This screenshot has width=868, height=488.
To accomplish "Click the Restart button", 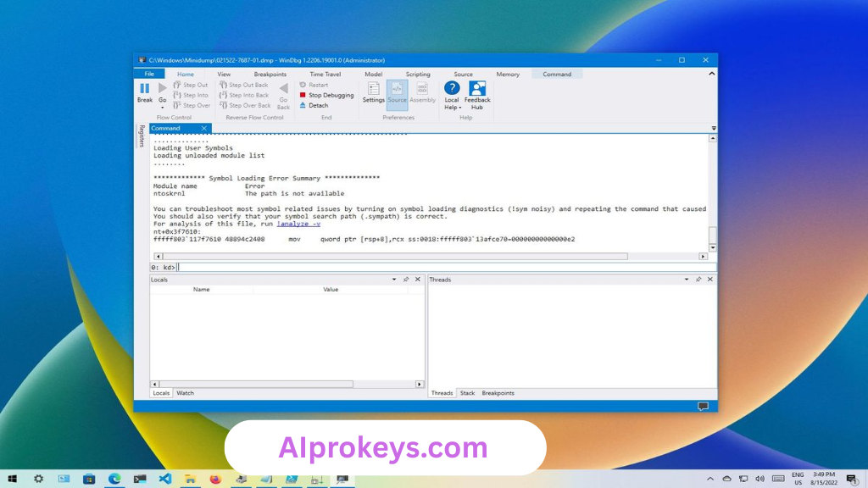I will click(x=314, y=85).
